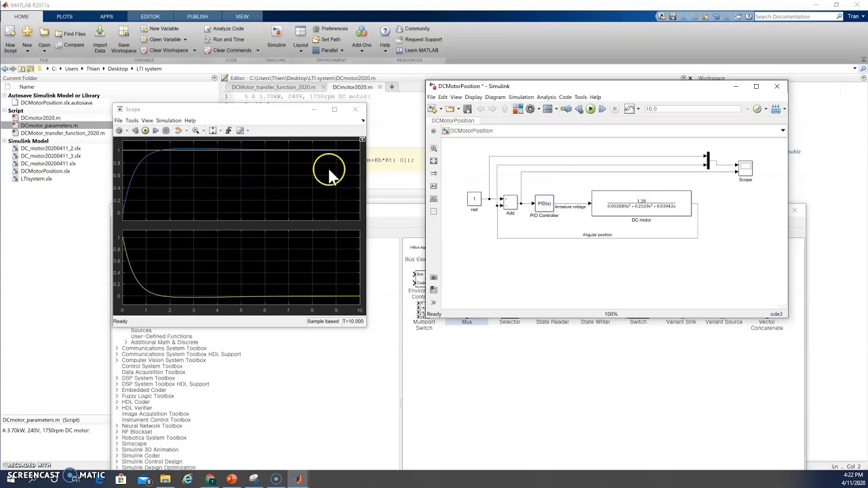Scale axes limits in the Scope toolbar
Viewport: 868px width, 488px height.
pyautogui.click(x=213, y=131)
